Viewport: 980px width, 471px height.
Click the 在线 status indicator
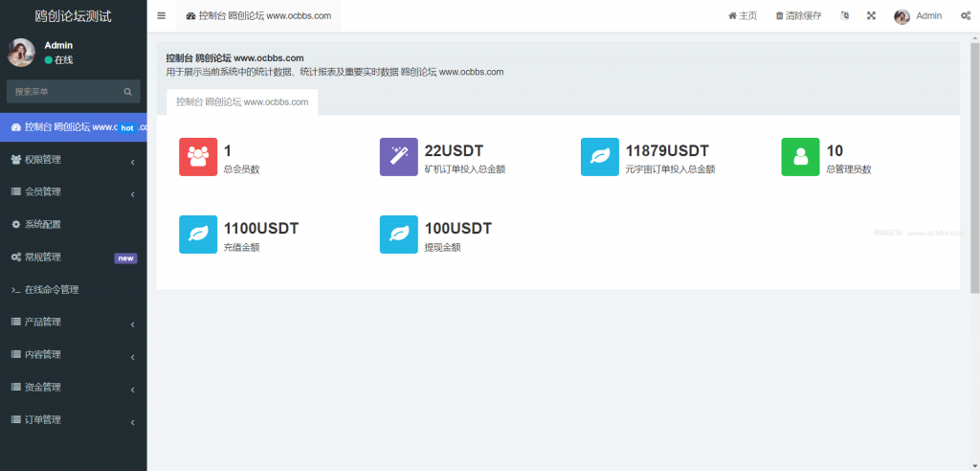[x=58, y=60]
